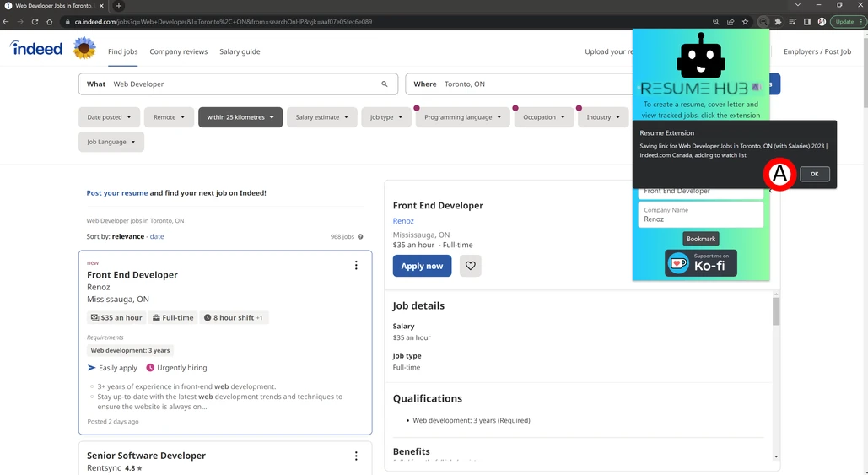
Task: Open the Job type filter
Action: point(385,117)
